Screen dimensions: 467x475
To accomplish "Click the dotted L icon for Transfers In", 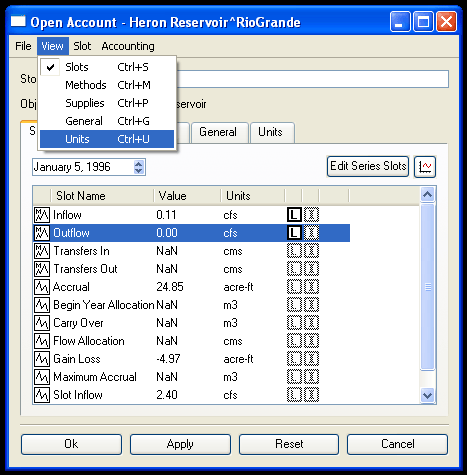I will (x=294, y=251).
